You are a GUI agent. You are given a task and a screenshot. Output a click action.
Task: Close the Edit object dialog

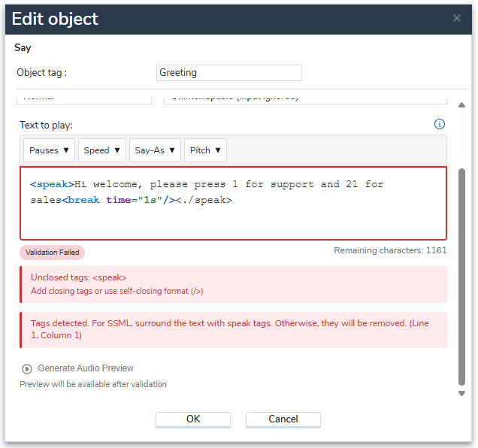pyautogui.click(x=457, y=18)
